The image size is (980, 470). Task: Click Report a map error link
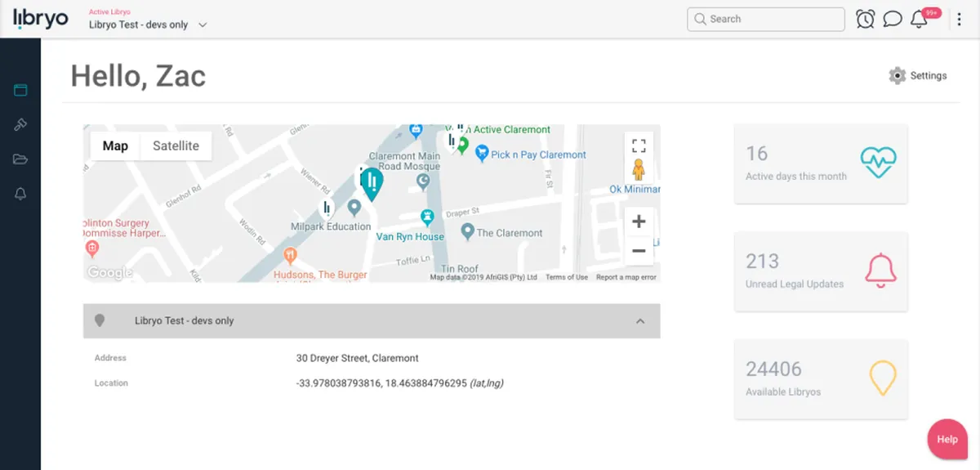[626, 277]
